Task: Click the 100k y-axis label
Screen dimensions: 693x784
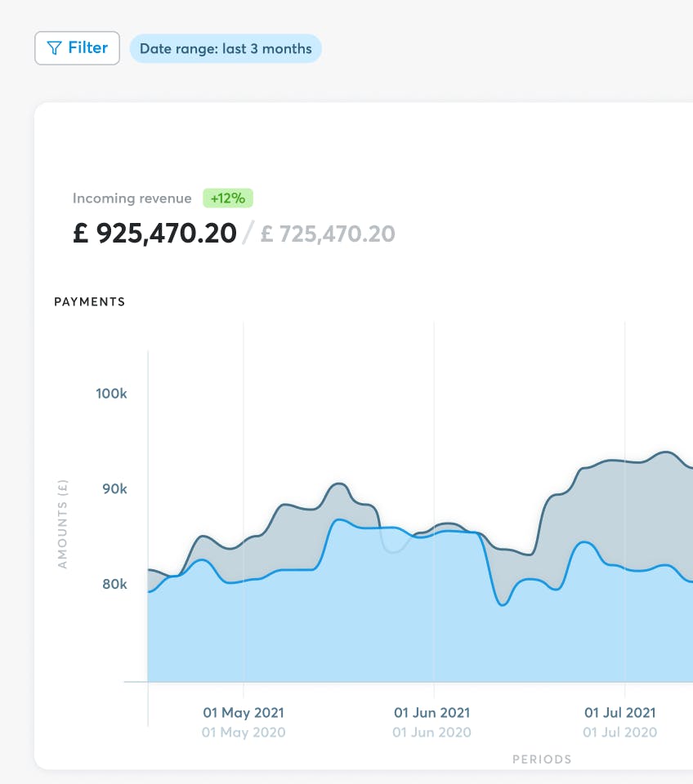Action: pyautogui.click(x=112, y=394)
